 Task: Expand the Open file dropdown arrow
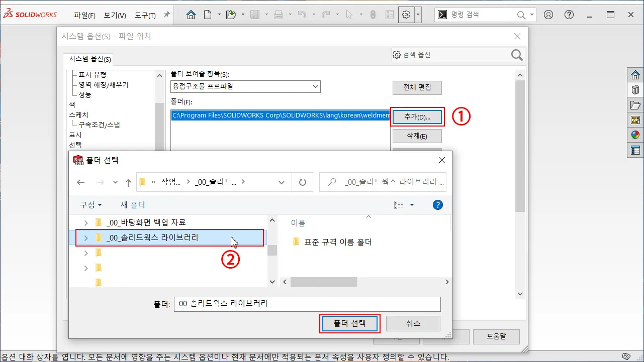pos(243,15)
